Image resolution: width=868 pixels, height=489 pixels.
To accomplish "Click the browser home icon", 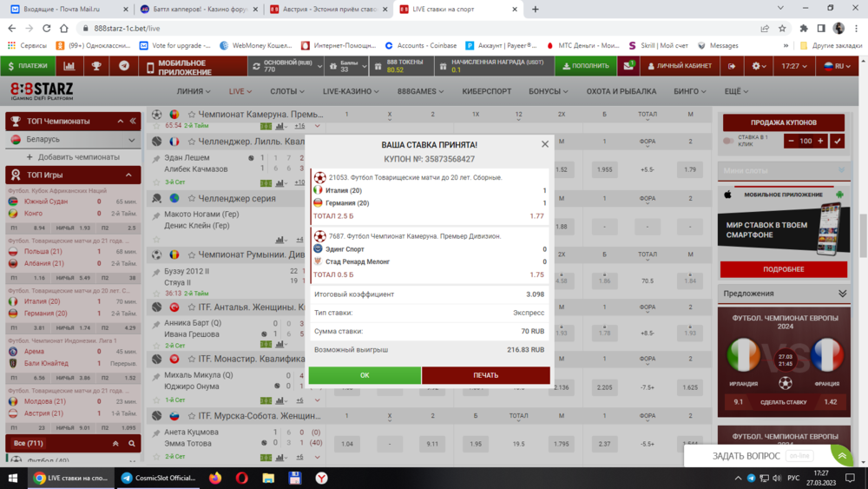I will click(x=64, y=29).
